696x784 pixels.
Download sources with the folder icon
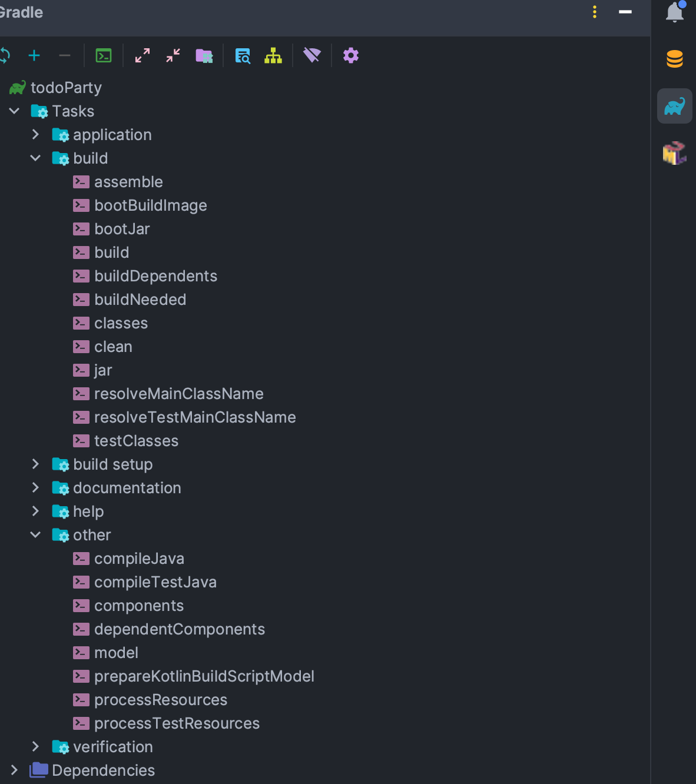tap(204, 56)
